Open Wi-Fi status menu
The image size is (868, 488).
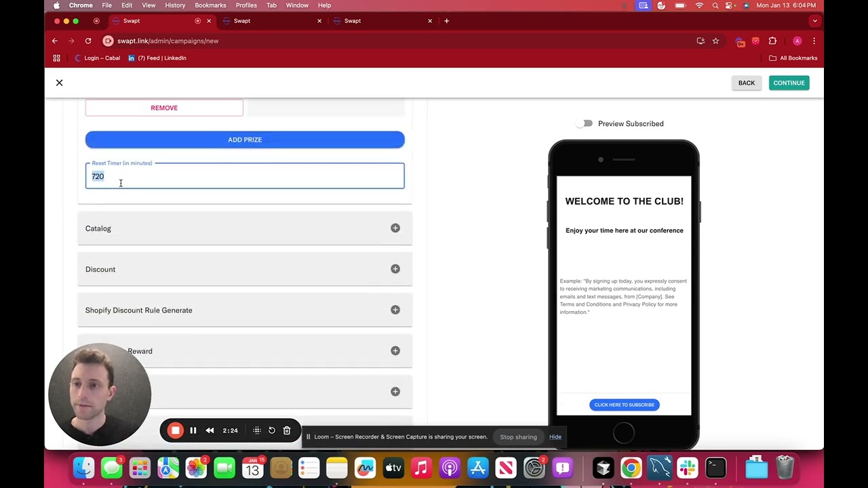(699, 5)
